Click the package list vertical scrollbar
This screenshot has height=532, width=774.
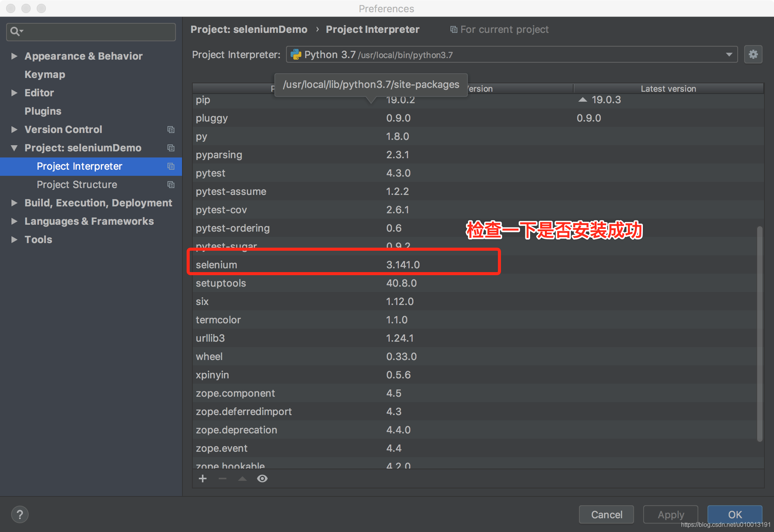tap(760, 334)
